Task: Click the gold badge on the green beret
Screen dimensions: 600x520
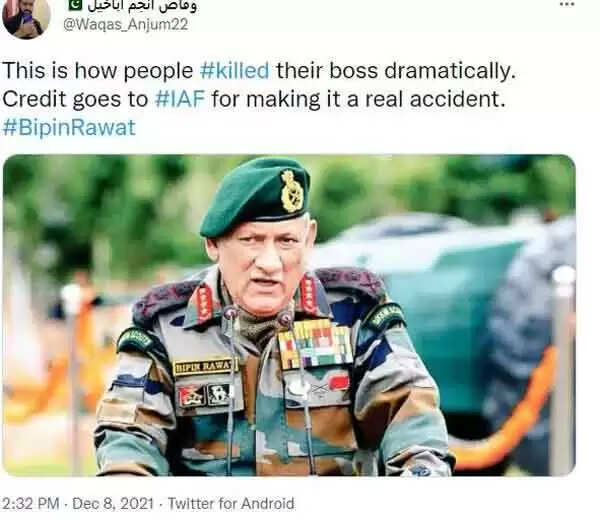Action: 292,191
